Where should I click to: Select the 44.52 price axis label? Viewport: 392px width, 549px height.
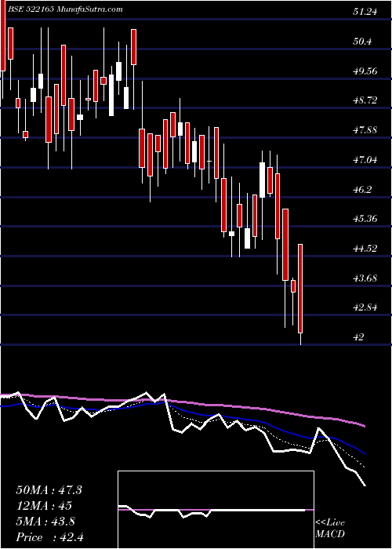click(x=365, y=249)
